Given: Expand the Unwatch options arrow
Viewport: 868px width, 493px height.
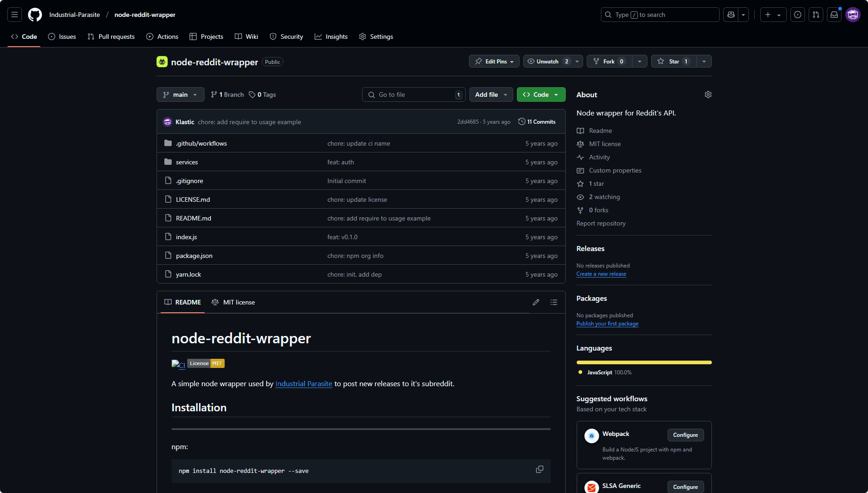Looking at the screenshot, I should pyautogui.click(x=577, y=61).
